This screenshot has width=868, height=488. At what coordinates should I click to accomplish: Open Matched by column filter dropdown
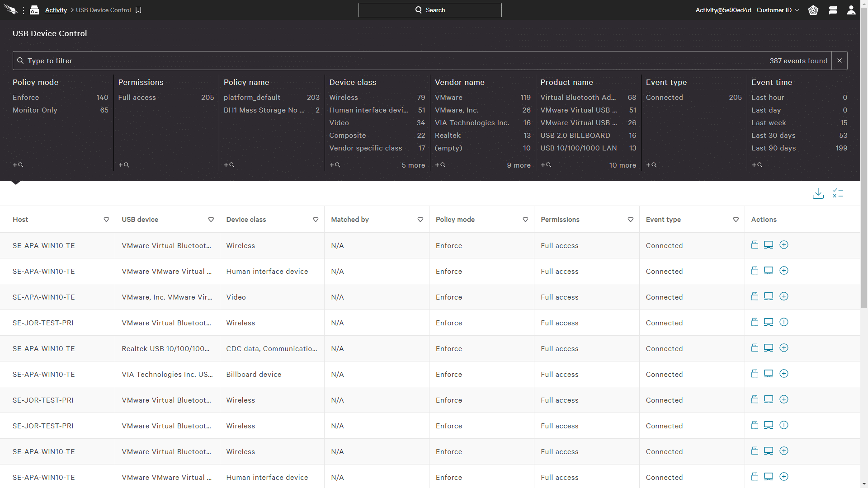[420, 220]
